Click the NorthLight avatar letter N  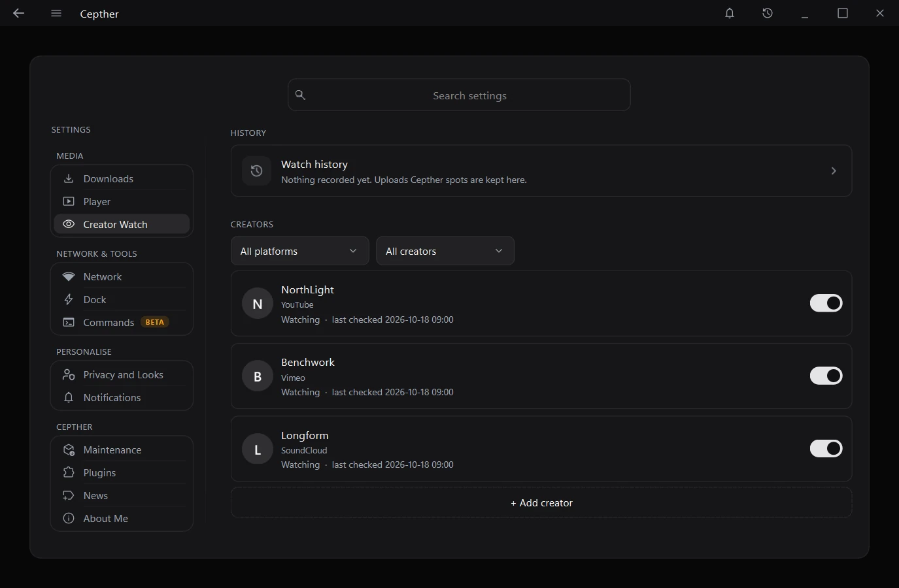258,304
